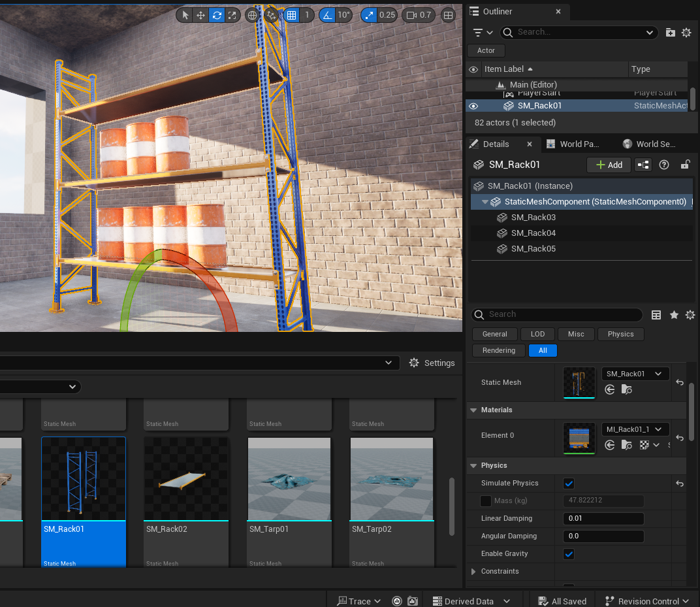The height and width of the screenshot is (607, 700).
Task: Select the object selection cursor tool
Action: click(185, 15)
